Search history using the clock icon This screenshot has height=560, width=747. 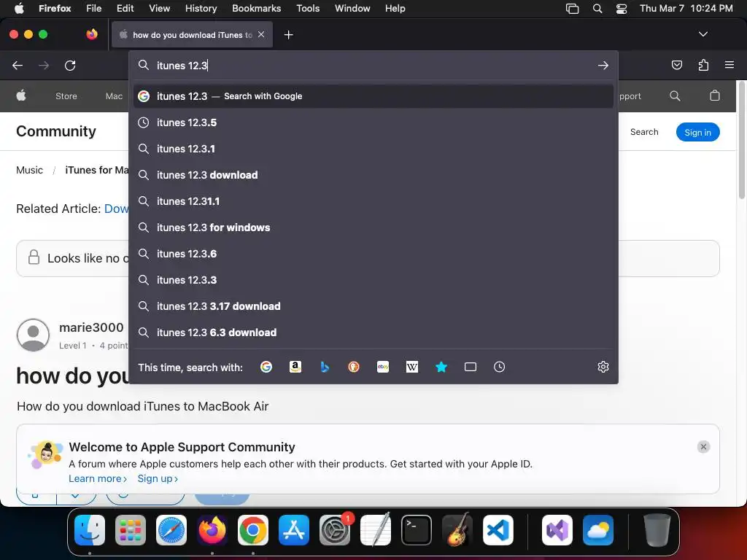click(499, 367)
